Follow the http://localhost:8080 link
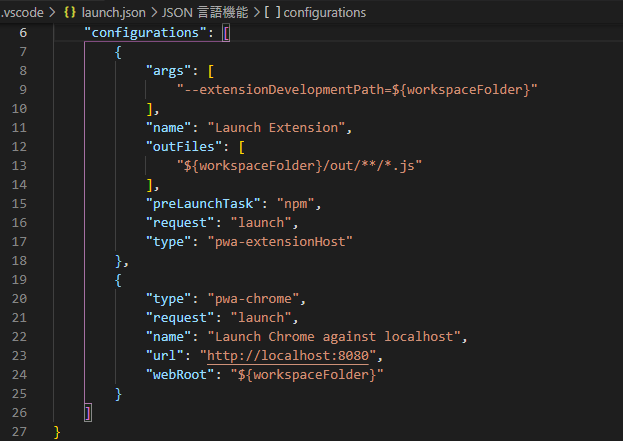This screenshot has height=441, width=623. [288, 356]
